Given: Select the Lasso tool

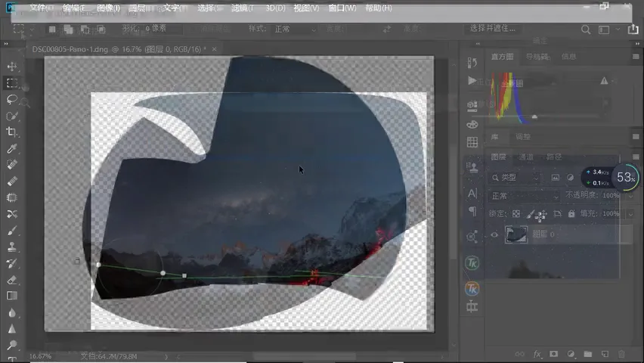Looking at the screenshot, I should [11, 99].
